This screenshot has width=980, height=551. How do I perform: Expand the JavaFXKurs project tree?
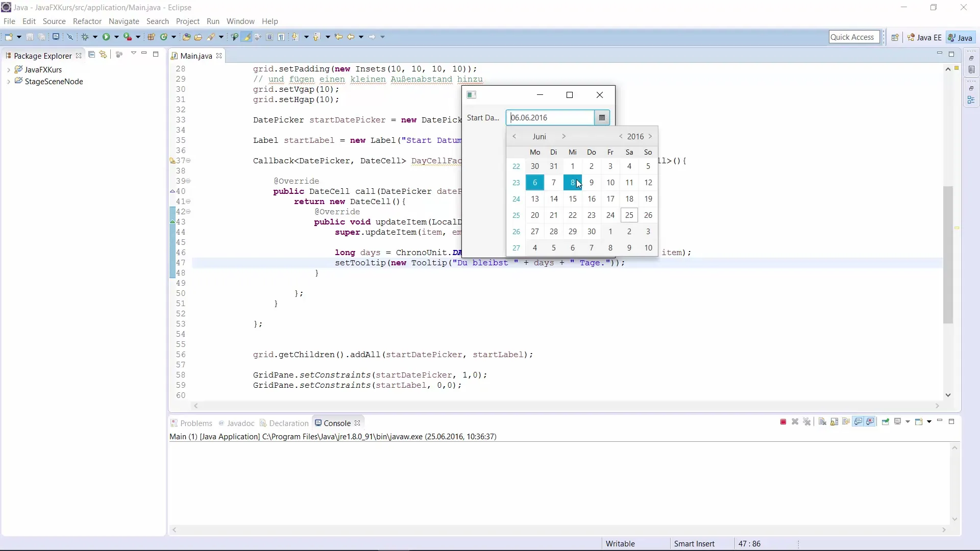tap(8, 70)
